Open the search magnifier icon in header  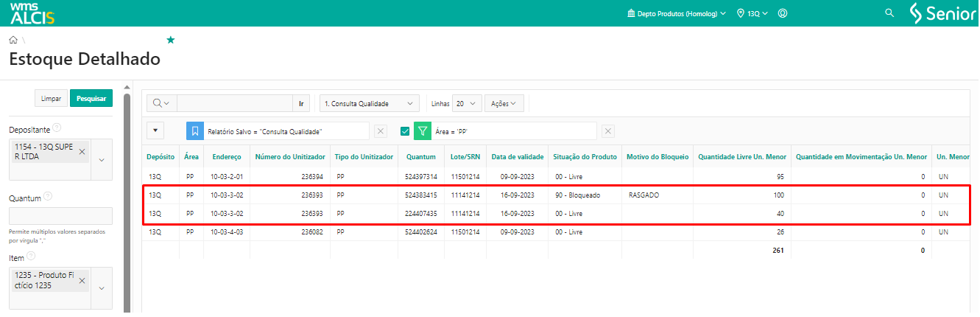coord(889,13)
